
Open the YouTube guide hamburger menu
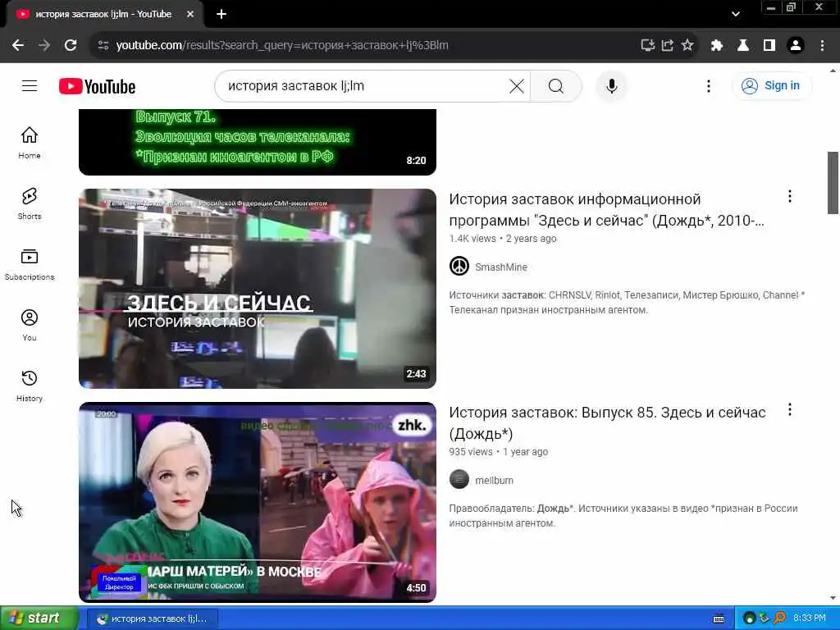click(x=30, y=85)
